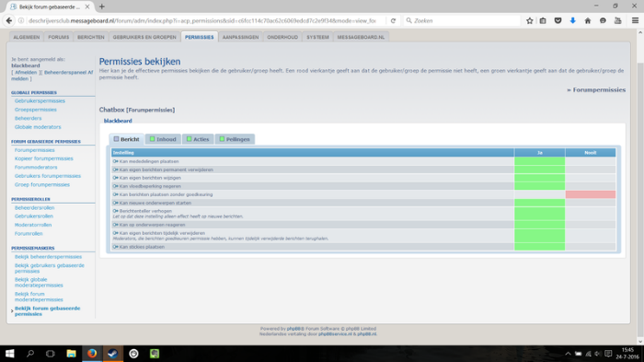Screen dimensions: 644x362
Task: Go to home page icon
Action: [x=588, y=20]
